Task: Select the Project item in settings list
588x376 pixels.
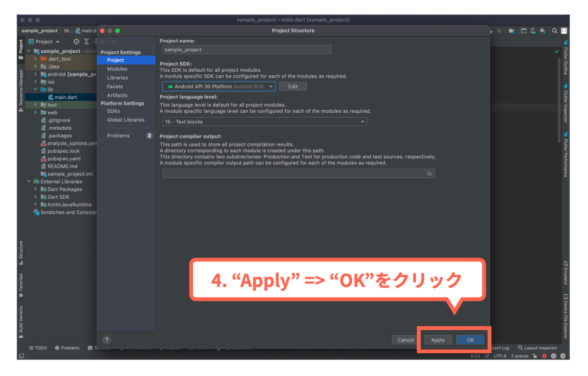Action: [126, 60]
